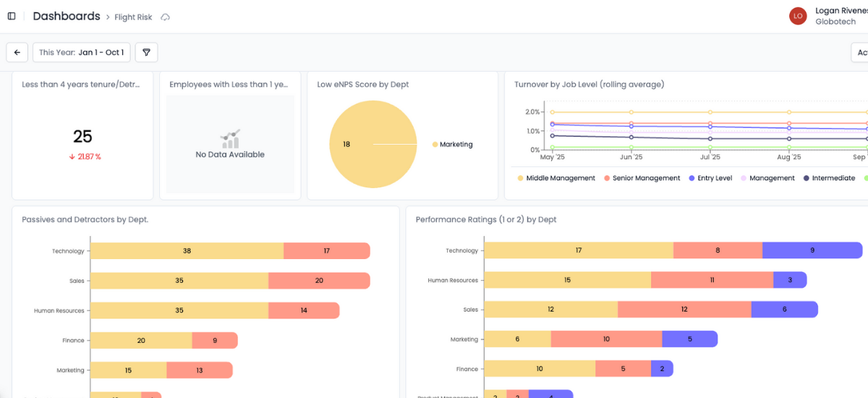The height and width of the screenshot is (398, 868).
Task: Click Marketing performance yellow bar showing 6
Action: (517, 339)
